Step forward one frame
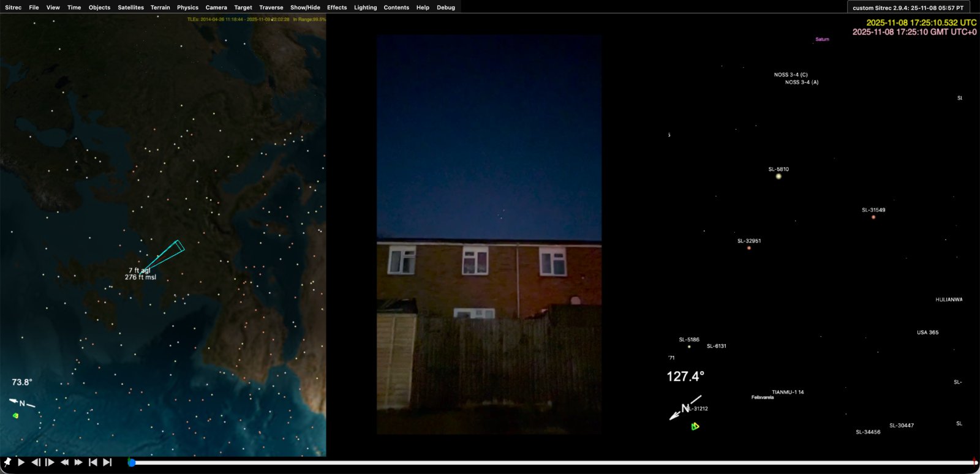Viewport: 980px width, 474px height. (x=50, y=462)
